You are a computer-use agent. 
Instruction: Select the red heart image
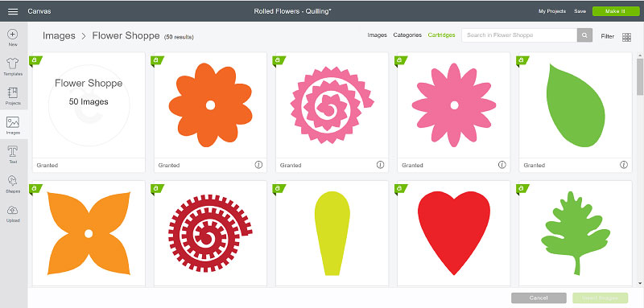coord(454,233)
